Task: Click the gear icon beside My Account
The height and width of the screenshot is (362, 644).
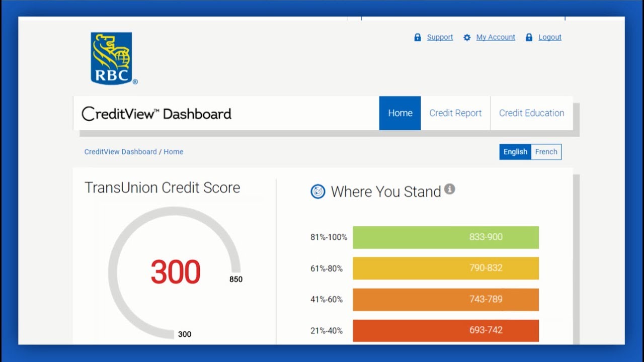Action: [x=467, y=37]
